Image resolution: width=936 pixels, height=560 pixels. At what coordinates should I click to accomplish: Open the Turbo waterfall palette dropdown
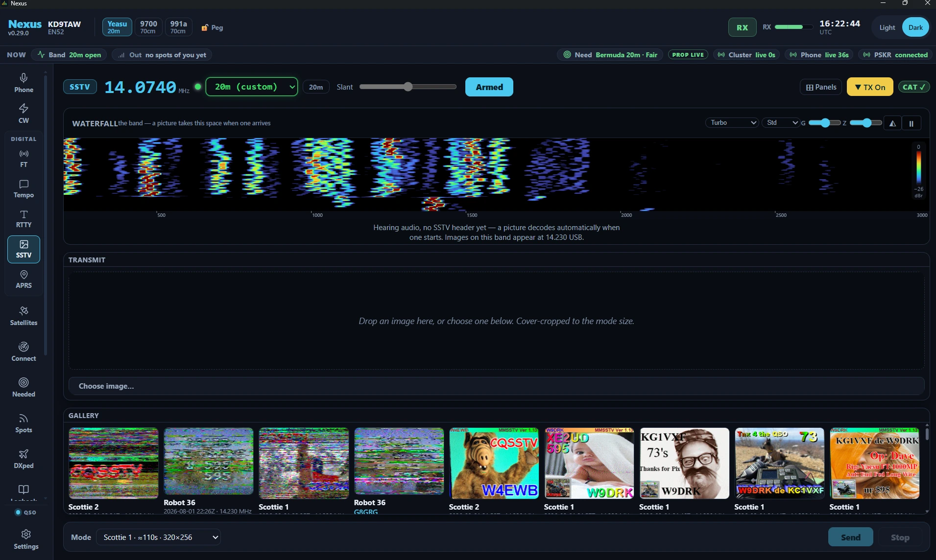732,122
